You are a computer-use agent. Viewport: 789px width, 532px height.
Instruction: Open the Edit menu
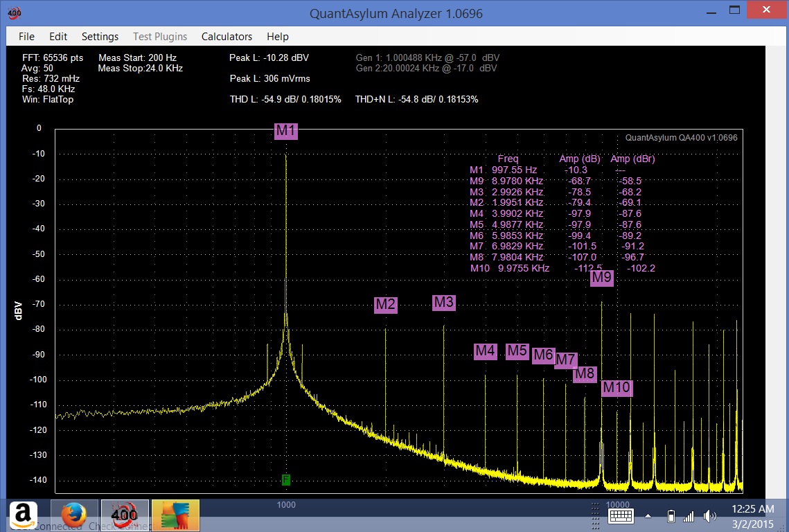[x=58, y=36]
